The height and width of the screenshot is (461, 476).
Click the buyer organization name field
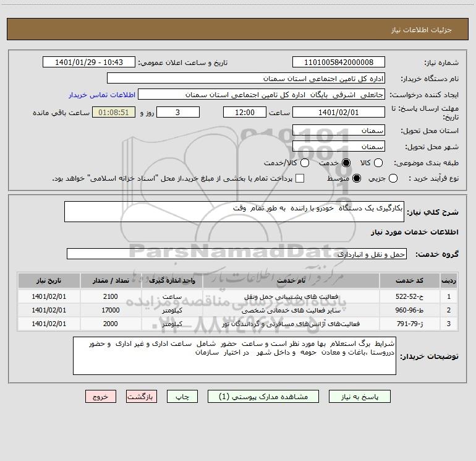tap(246, 79)
